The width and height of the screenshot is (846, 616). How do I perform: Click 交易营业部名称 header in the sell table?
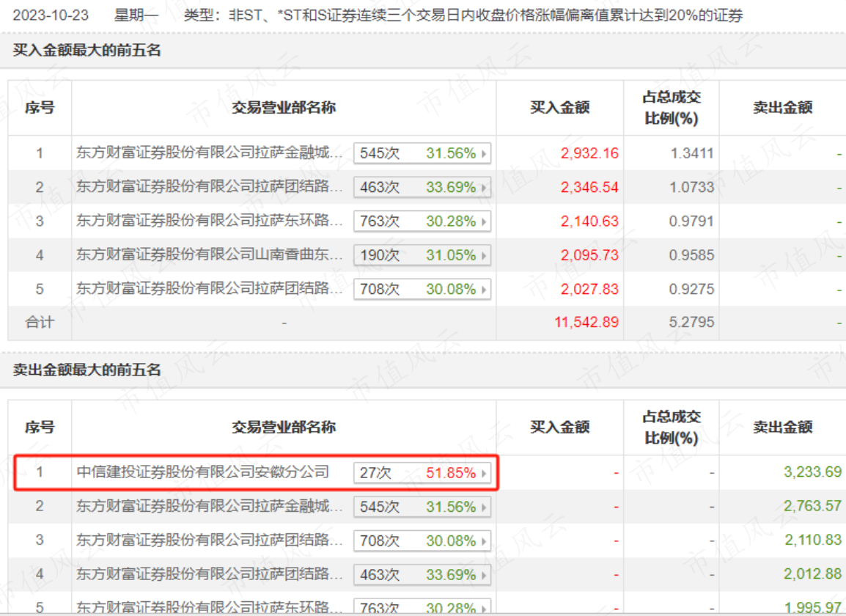(x=284, y=427)
